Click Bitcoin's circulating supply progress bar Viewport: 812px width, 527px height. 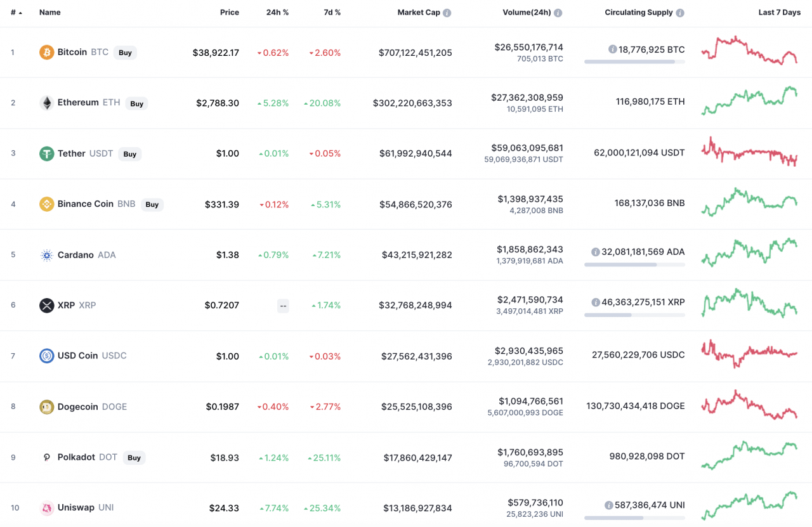point(634,62)
